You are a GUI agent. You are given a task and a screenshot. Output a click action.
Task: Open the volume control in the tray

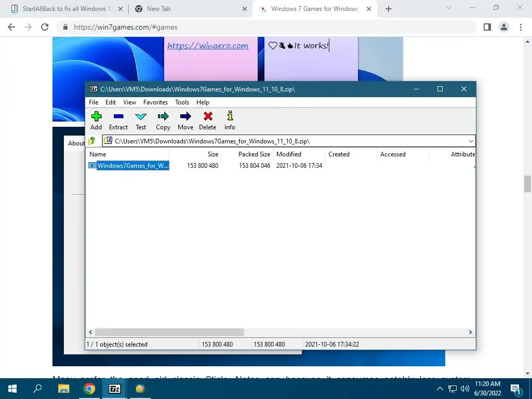pos(465,389)
